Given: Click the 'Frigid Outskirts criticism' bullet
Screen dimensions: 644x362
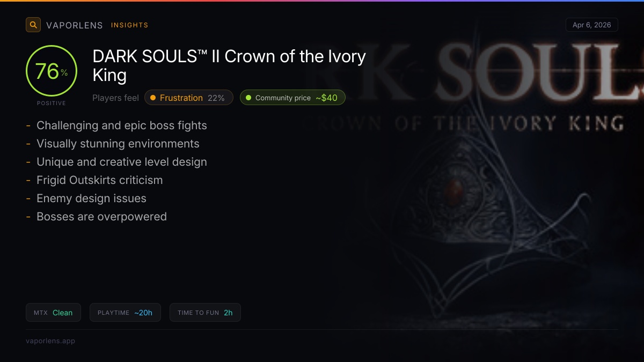Looking at the screenshot, I should [100, 180].
